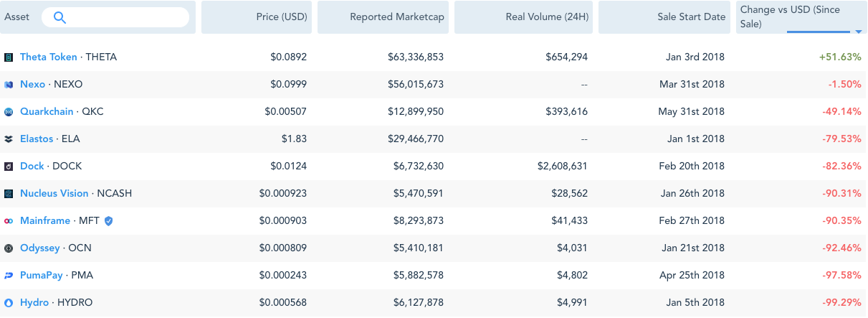This screenshot has height=318, width=868.
Task: Click the +51.63% change value for THETA
Action: click(840, 57)
